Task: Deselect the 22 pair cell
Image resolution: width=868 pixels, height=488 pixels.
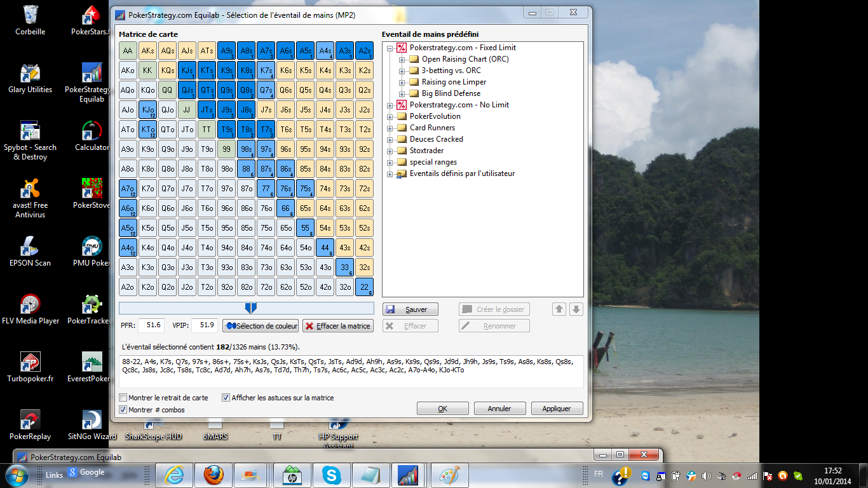Action: [364, 287]
